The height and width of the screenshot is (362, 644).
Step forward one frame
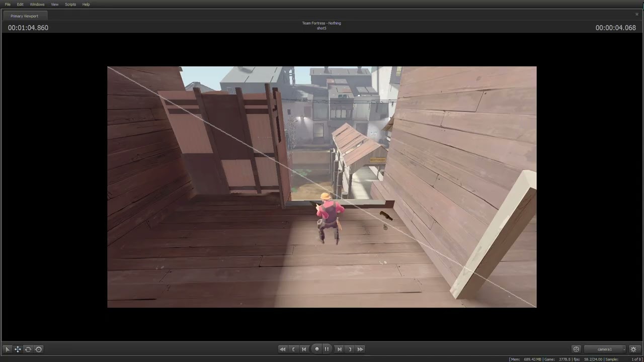(339, 349)
